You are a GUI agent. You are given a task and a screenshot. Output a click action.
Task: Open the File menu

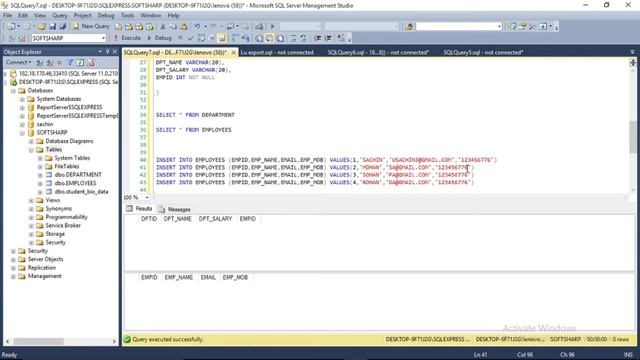(x=8, y=16)
